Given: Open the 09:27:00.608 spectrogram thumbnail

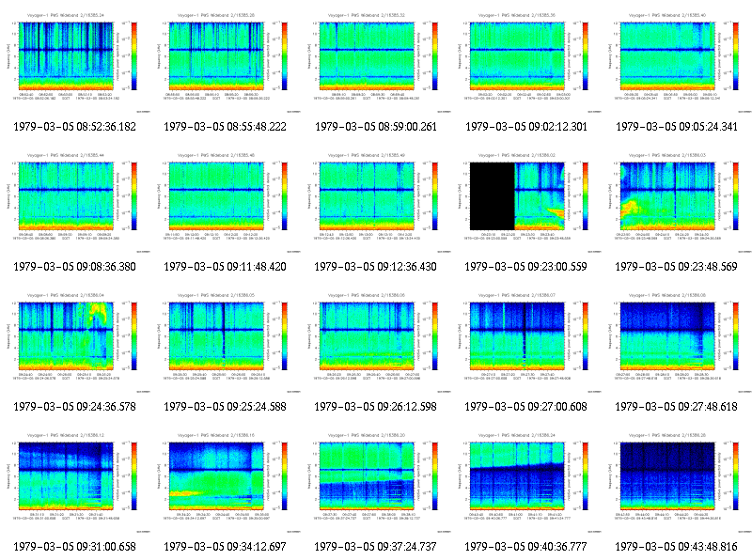Looking at the screenshot, I should pos(526,342).
